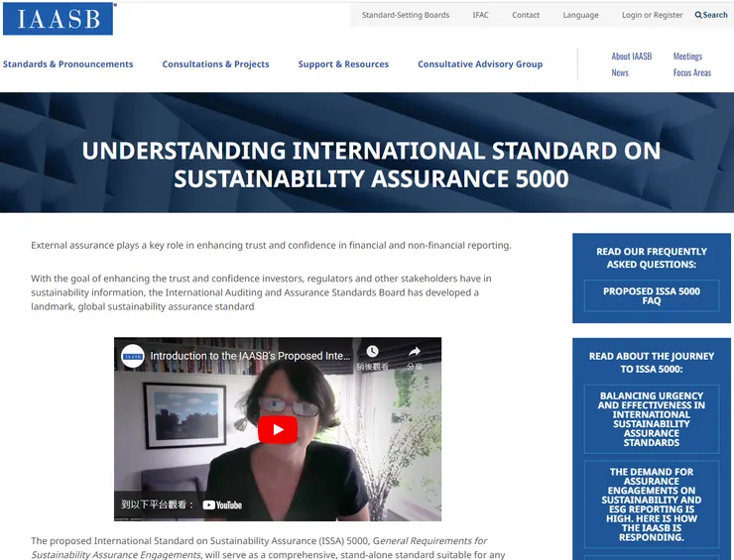Screen dimensions: 734x560
Task: Open Balancing Urgency and Effectiveness article
Action: pos(652,419)
